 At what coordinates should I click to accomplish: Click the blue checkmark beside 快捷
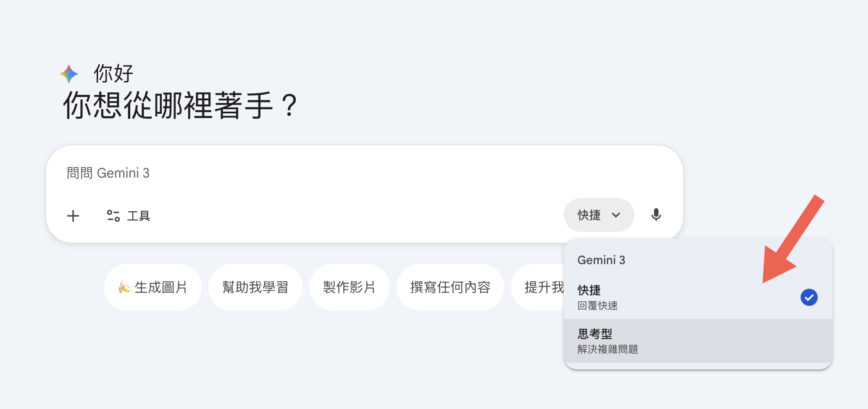pyautogui.click(x=809, y=297)
